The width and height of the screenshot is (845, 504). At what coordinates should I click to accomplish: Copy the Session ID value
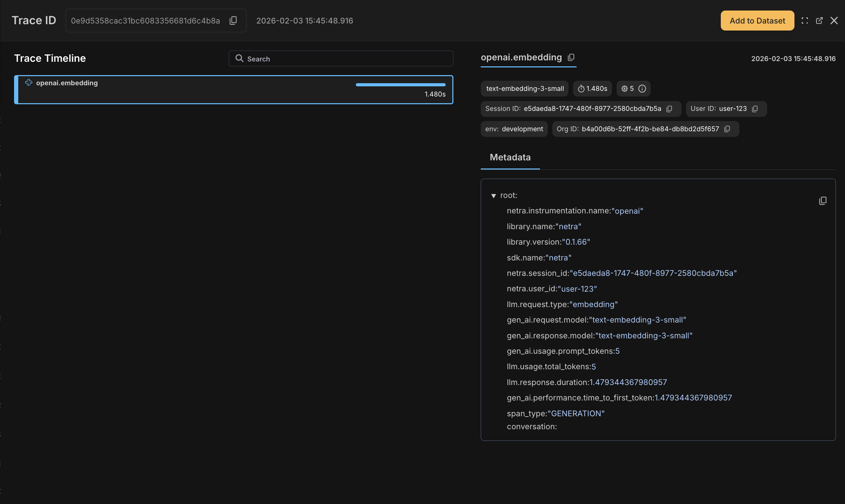668,109
